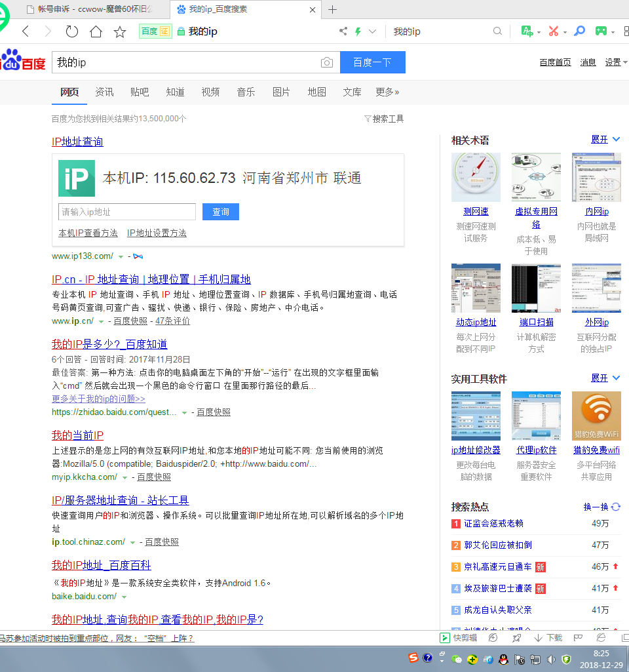Open the 我的IP是多少?_百度知道 result
The width and height of the screenshot is (629, 672).
pyautogui.click(x=109, y=344)
